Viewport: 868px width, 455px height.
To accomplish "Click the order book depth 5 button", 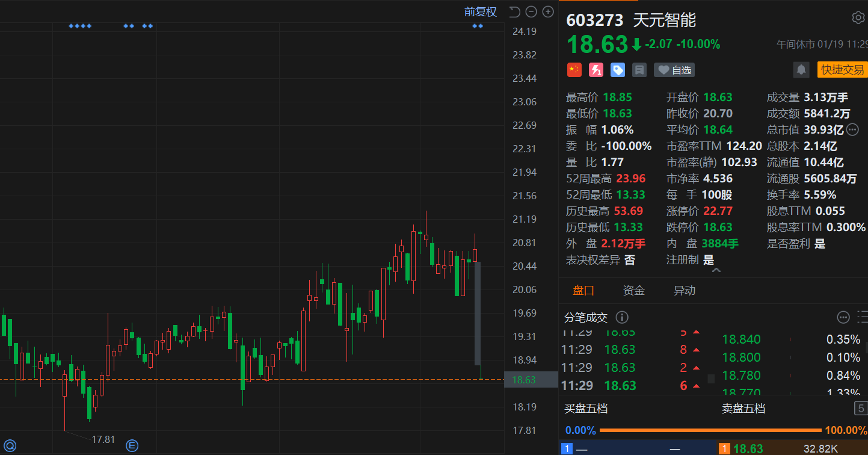I will [860, 409].
